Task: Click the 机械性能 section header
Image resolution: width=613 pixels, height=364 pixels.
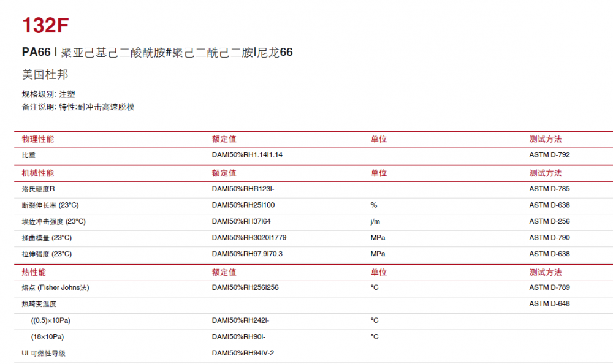Action: (x=38, y=173)
